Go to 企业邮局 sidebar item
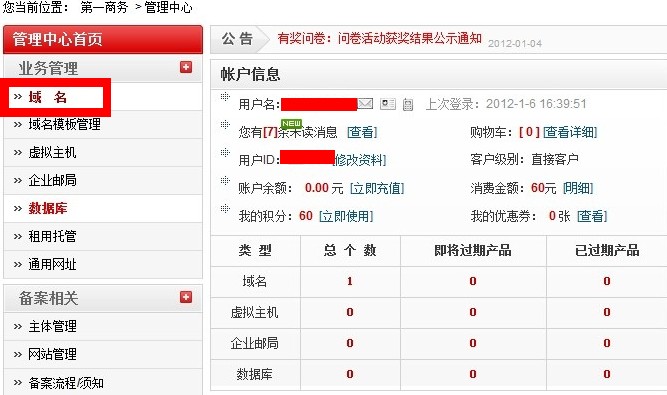The image size is (667, 395). coord(52,180)
